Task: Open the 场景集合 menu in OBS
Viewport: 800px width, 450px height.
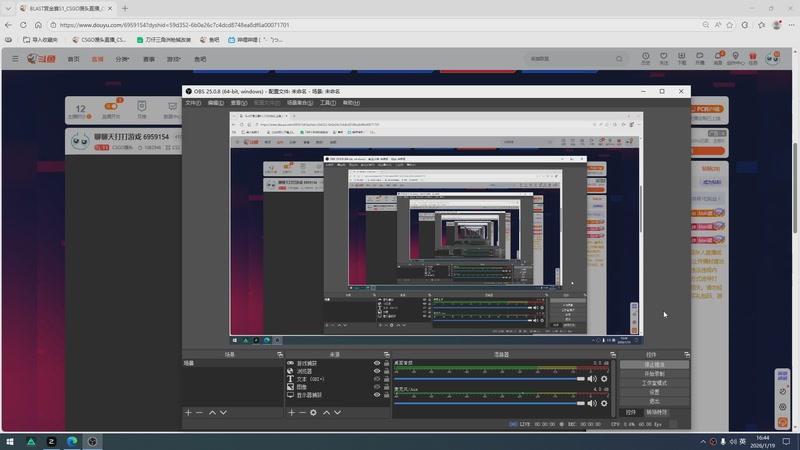Action: pos(300,103)
